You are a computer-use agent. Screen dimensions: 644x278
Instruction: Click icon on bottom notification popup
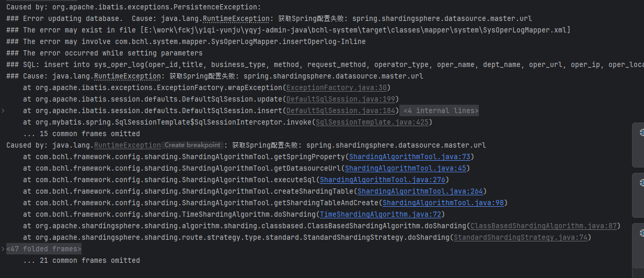tap(641, 233)
